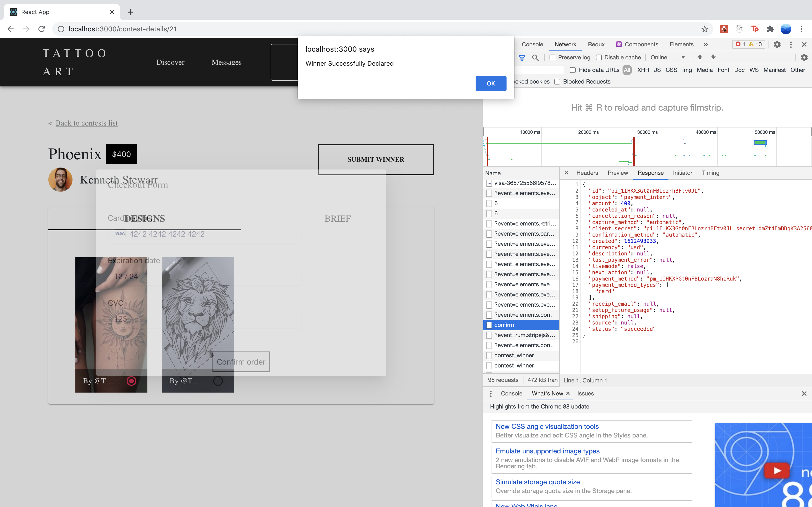812x507 pixels.
Task: Bookmark page with the star icon
Action: [704, 29]
